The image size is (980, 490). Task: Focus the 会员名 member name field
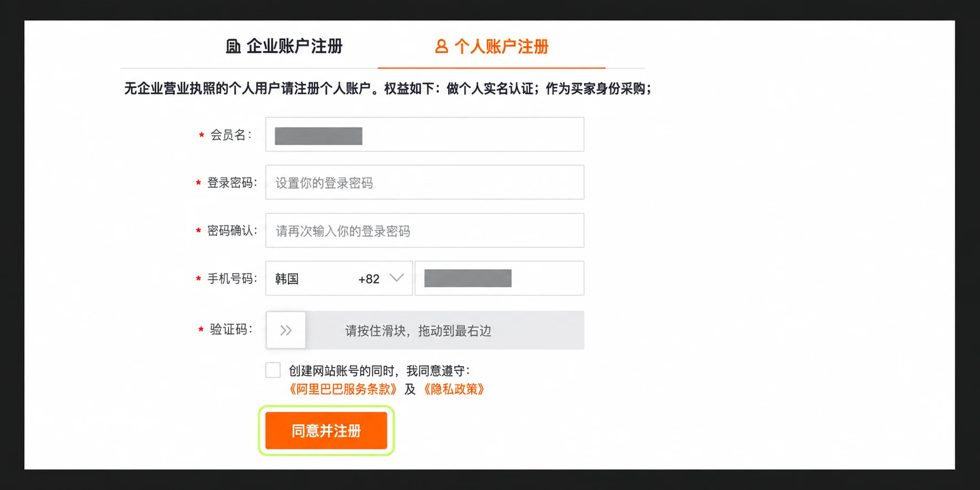click(x=425, y=134)
